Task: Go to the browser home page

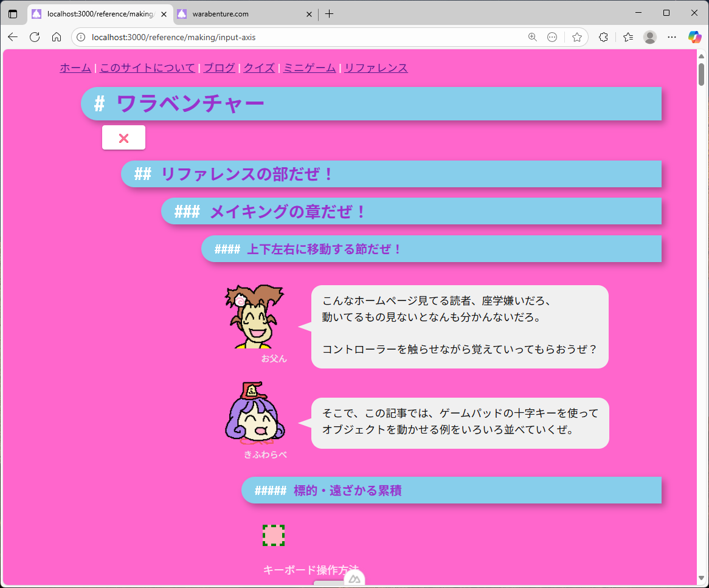Action: coord(57,37)
